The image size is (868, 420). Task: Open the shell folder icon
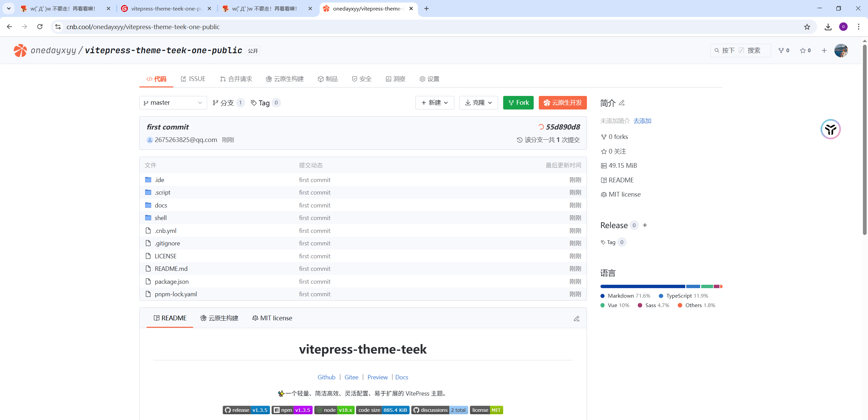[x=148, y=218]
